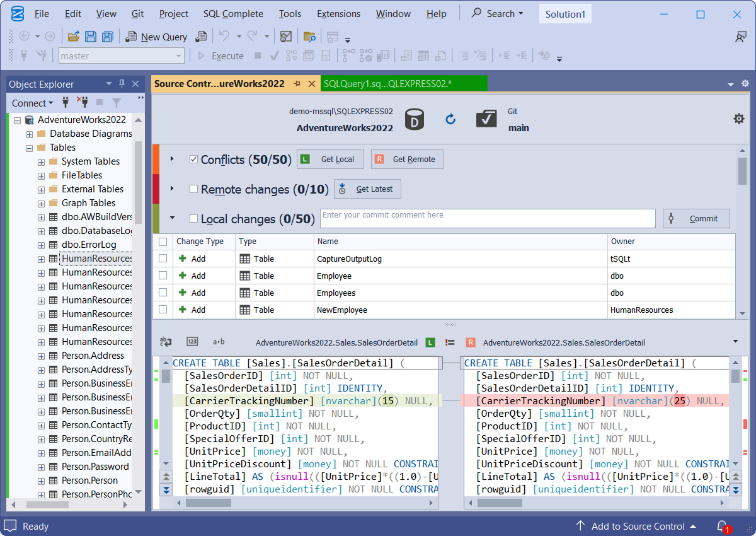Check the Remote changes checkbox
This screenshot has width=756, height=536.
(194, 189)
